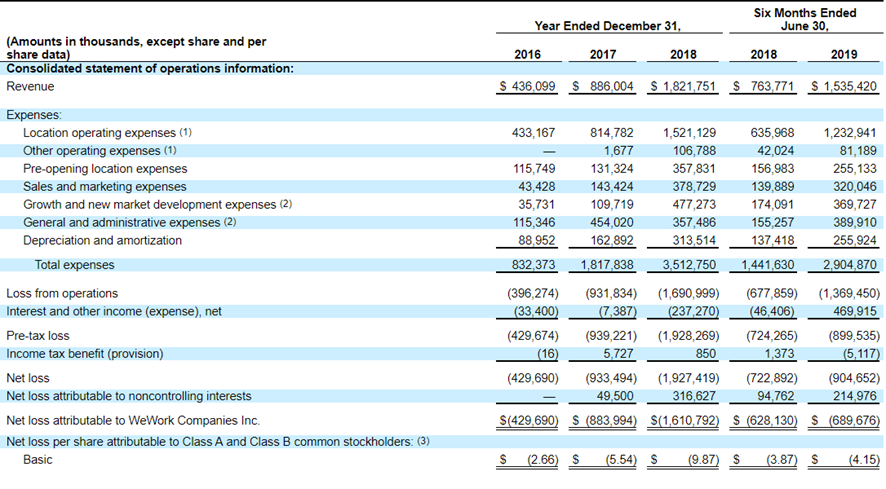Open footnote (2) next to Growth expenses
This screenshot has width=886, height=489.
point(285,205)
